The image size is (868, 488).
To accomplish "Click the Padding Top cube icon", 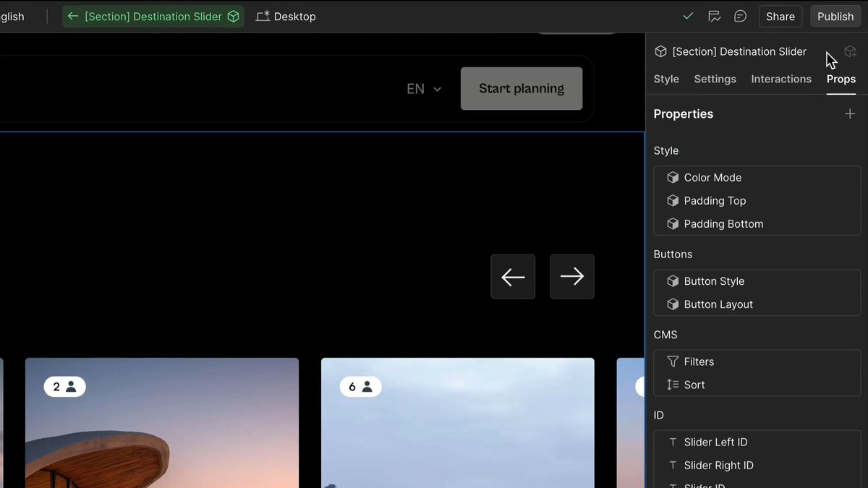I will pyautogui.click(x=673, y=200).
